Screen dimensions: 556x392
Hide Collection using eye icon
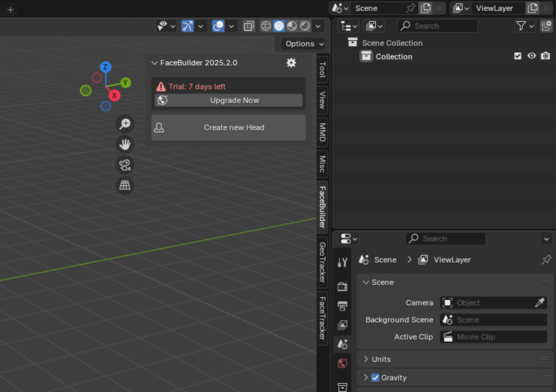point(532,56)
